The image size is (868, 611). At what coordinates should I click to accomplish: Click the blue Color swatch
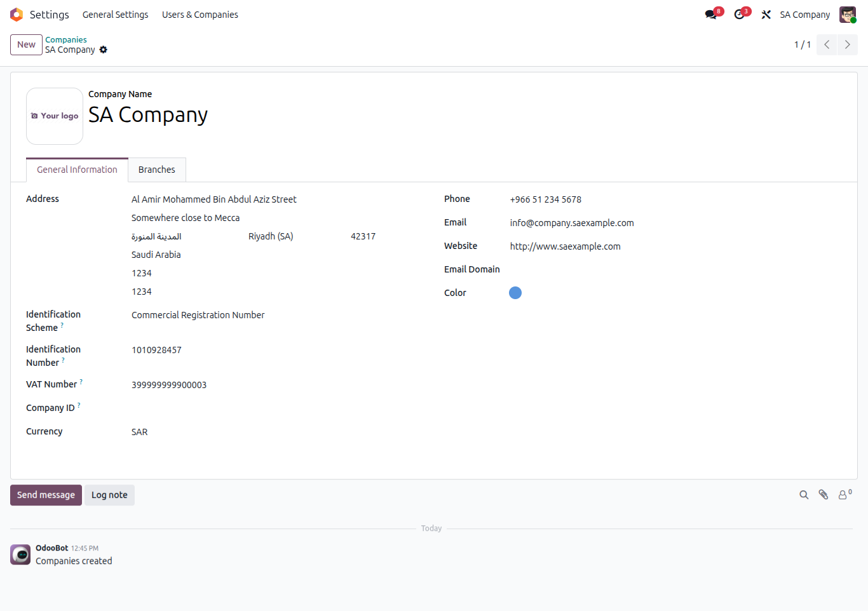point(515,293)
